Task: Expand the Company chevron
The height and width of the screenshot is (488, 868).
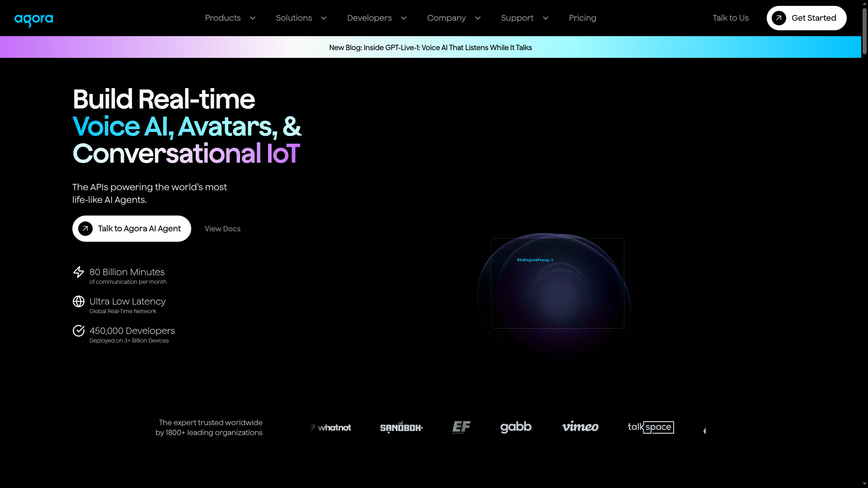Action: (478, 18)
